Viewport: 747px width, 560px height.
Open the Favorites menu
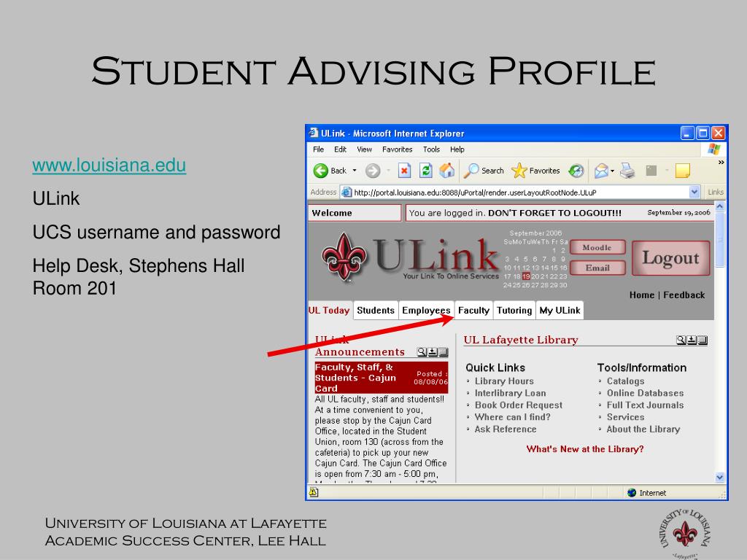(x=398, y=149)
